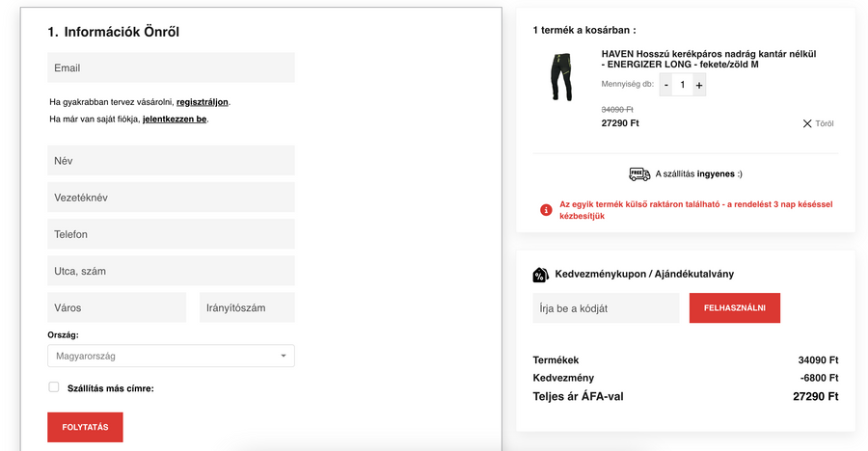Apply the coupon with FELHASZNÁLNI button

click(x=734, y=308)
